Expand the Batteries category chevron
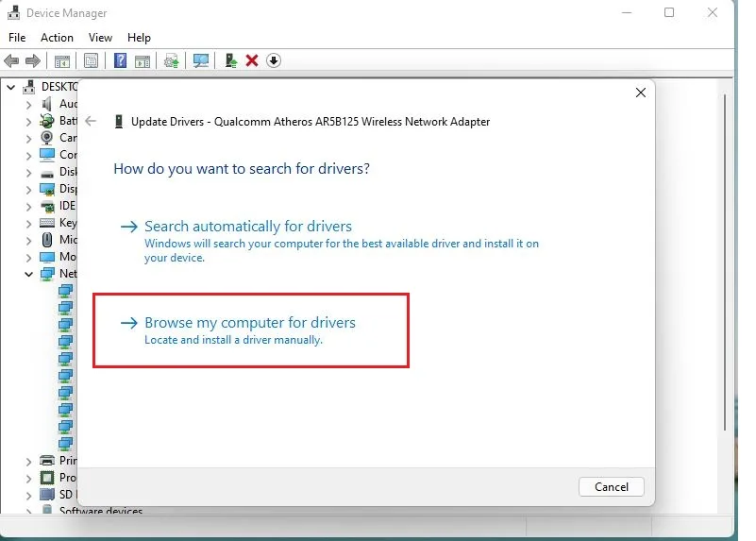 click(28, 122)
